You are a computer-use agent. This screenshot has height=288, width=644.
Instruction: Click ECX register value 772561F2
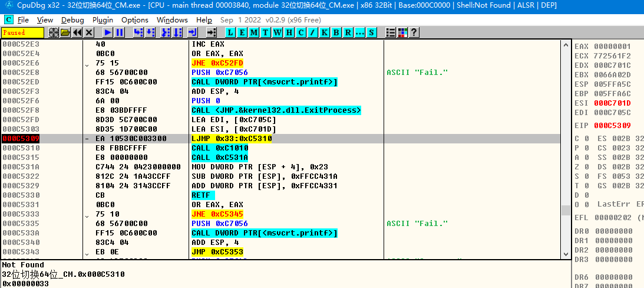pos(612,55)
